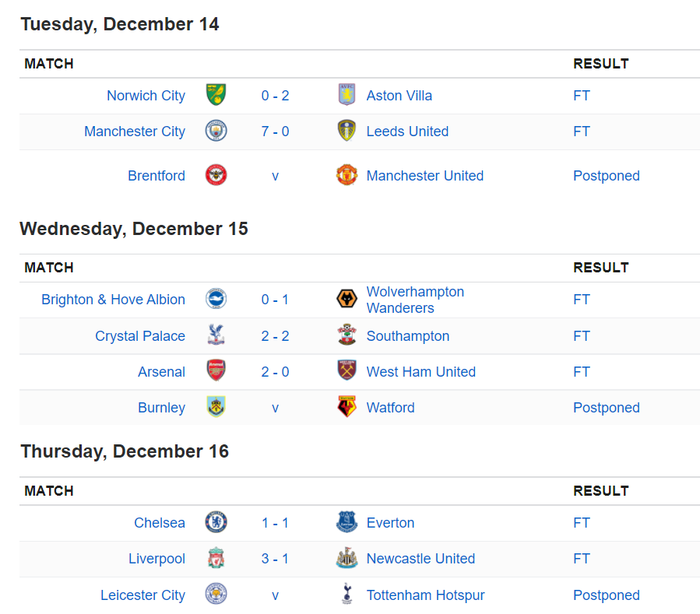This screenshot has height=614, width=700.
Task: Click FT result for Liverpool match
Action: click(581, 559)
